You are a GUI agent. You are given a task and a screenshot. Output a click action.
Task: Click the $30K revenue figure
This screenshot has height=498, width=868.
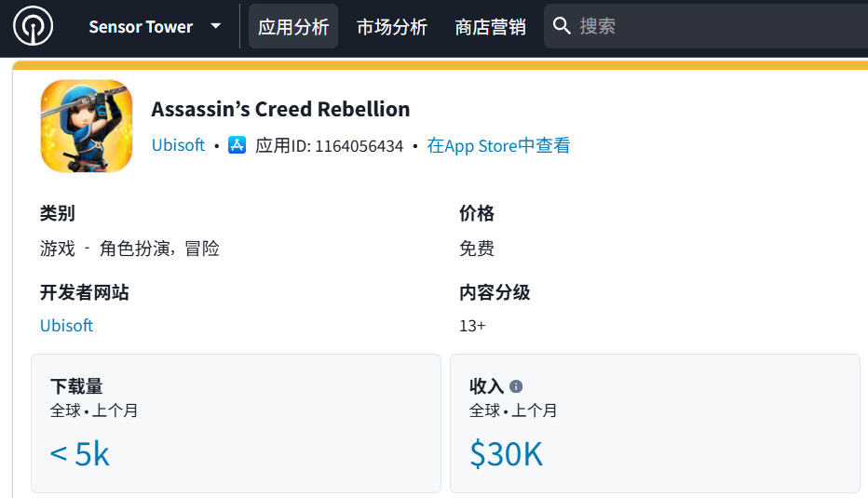[506, 453]
